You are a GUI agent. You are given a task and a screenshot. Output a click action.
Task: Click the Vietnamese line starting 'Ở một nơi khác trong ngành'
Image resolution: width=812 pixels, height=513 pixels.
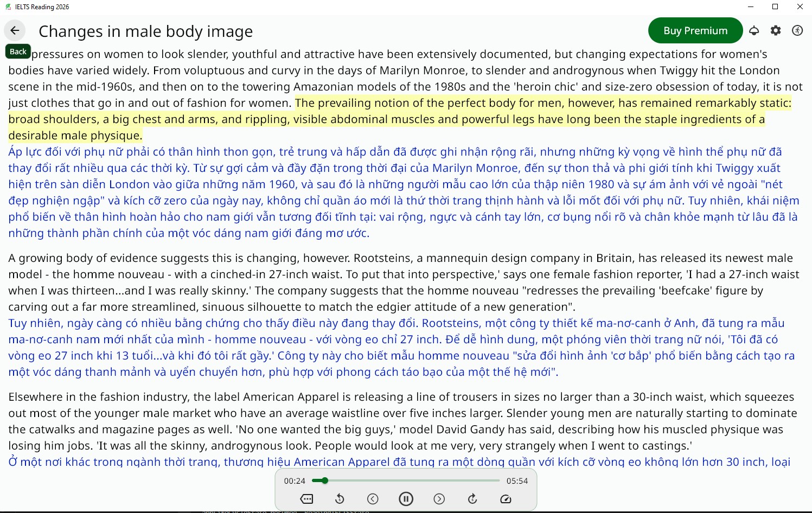click(399, 462)
